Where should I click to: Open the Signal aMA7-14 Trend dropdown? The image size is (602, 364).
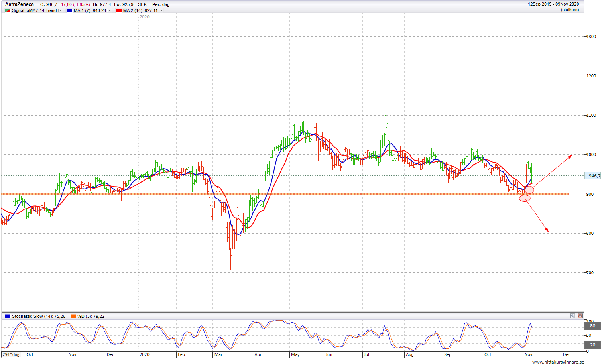click(x=60, y=11)
